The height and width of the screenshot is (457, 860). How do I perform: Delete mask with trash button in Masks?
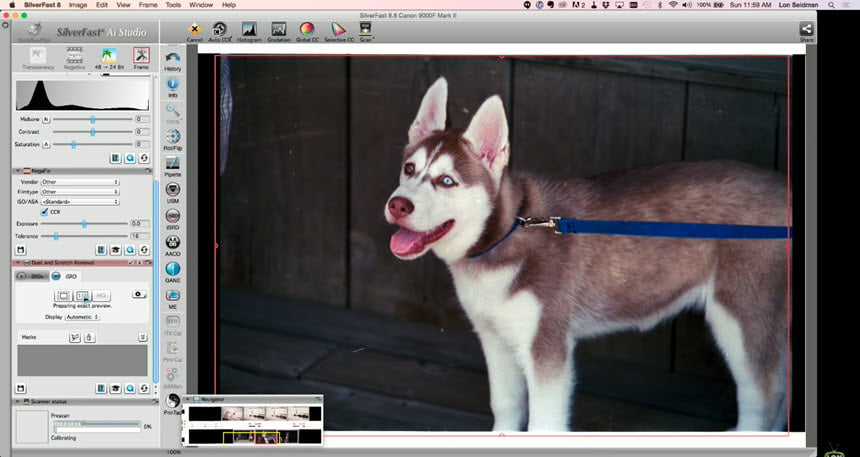[89, 337]
